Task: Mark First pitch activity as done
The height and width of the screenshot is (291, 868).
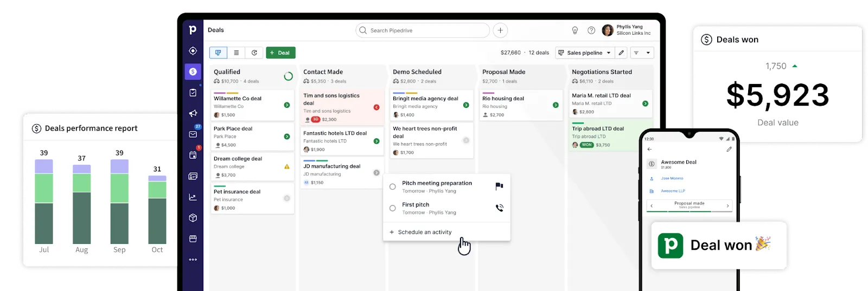Action: (393, 208)
